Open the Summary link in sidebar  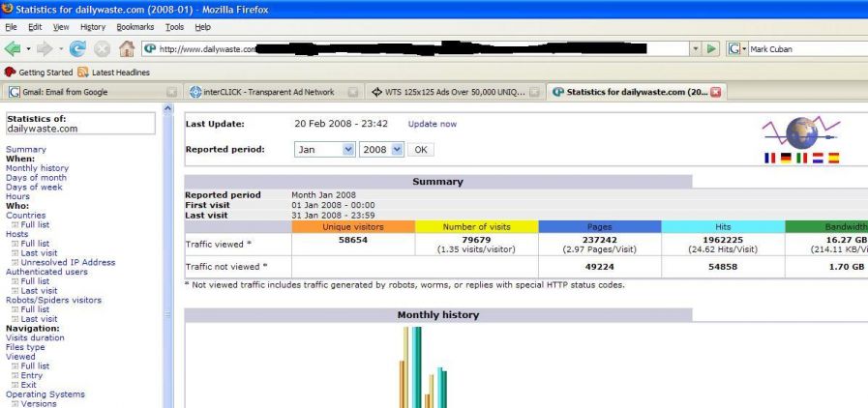26,149
